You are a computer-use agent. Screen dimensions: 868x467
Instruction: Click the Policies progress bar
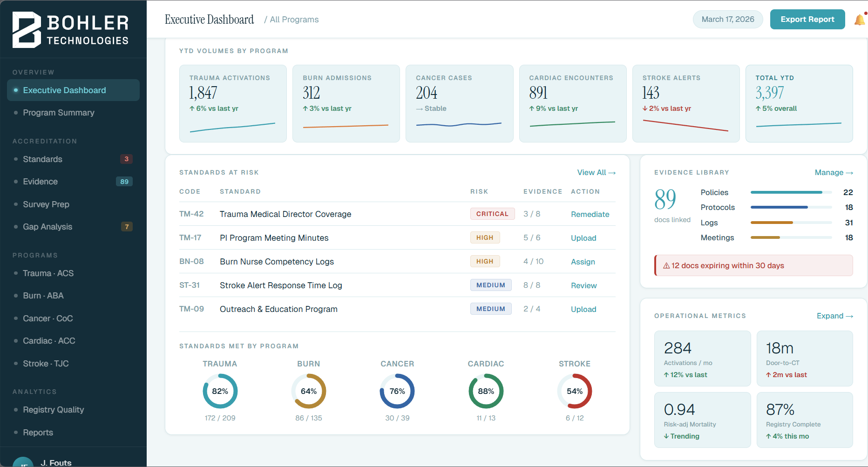pyautogui.click(x=791, y=192)
